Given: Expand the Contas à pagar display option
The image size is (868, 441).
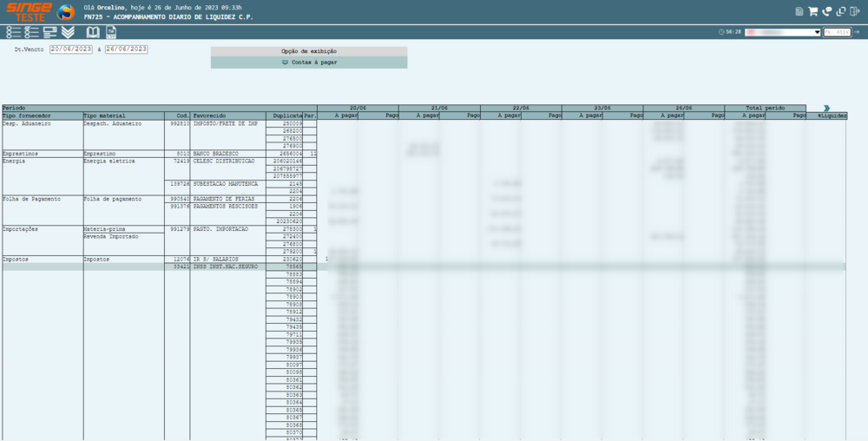Looking at the screenshot, I should (309, 63).
